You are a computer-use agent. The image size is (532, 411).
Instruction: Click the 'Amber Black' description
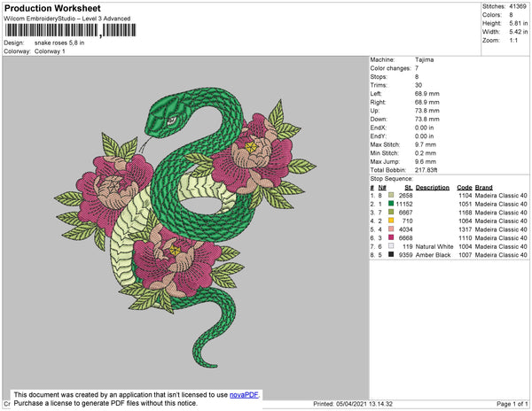pos(433,255)
